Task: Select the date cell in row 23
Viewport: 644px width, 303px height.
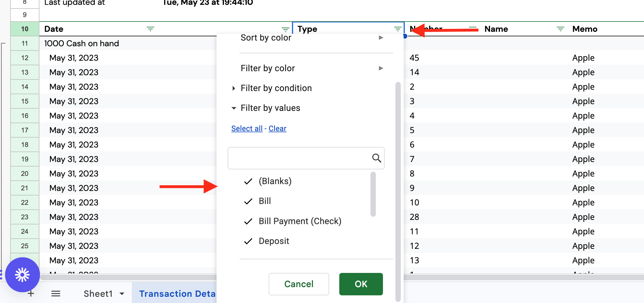Action: click(99, 217)
